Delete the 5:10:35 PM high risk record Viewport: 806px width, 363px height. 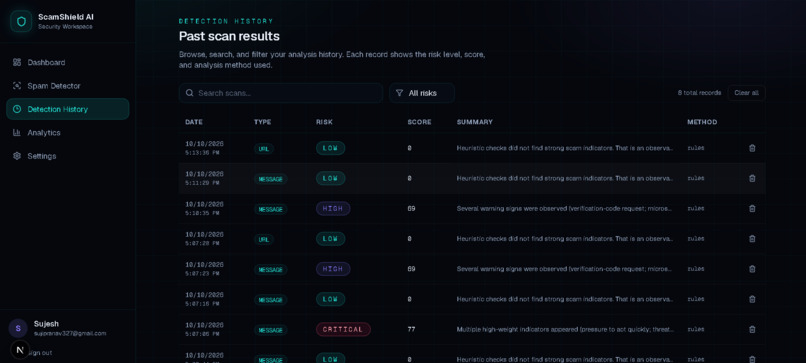752,209
